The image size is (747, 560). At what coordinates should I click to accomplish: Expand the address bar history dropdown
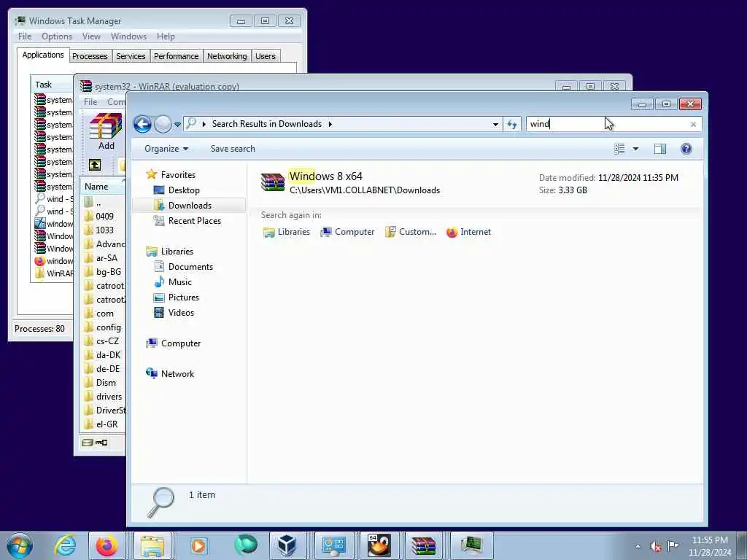point(495,124)
